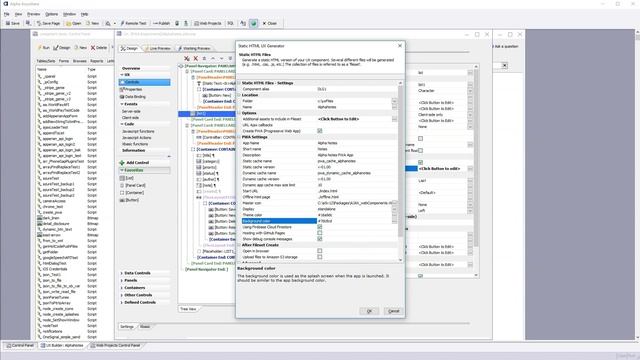Click picker button beside Theme color value
Screen dimensions: 640x360
[x=394, y=215]
